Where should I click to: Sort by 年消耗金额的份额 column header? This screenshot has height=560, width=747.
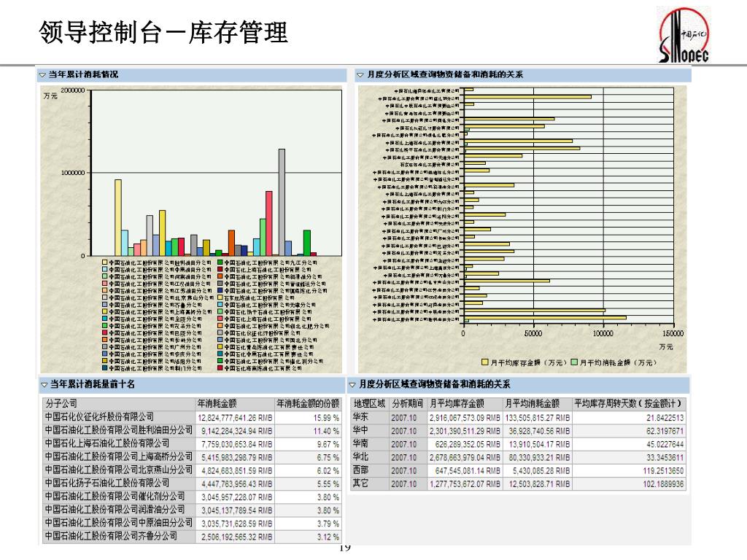(309, 404)
